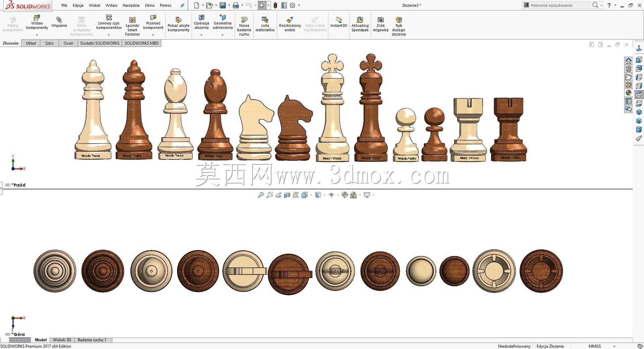
Task: Open the Edycja menu
Action: point(78,5)
